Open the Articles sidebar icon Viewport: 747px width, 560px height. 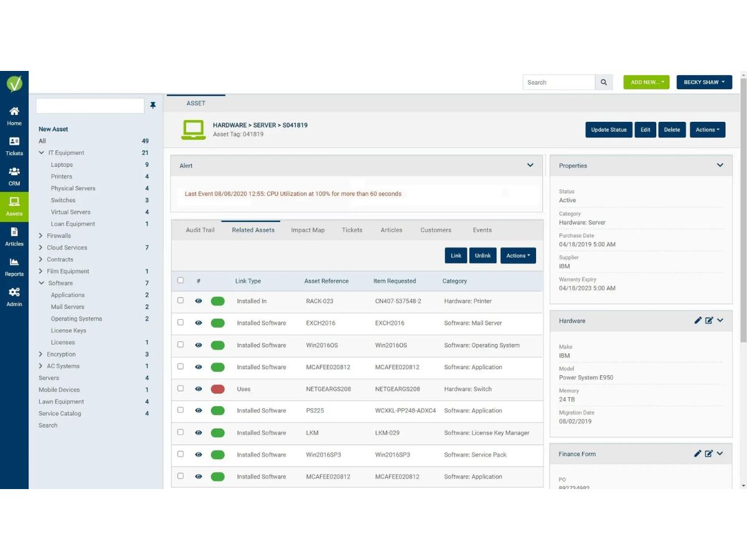pyautogui.click(x=14, y=236)
